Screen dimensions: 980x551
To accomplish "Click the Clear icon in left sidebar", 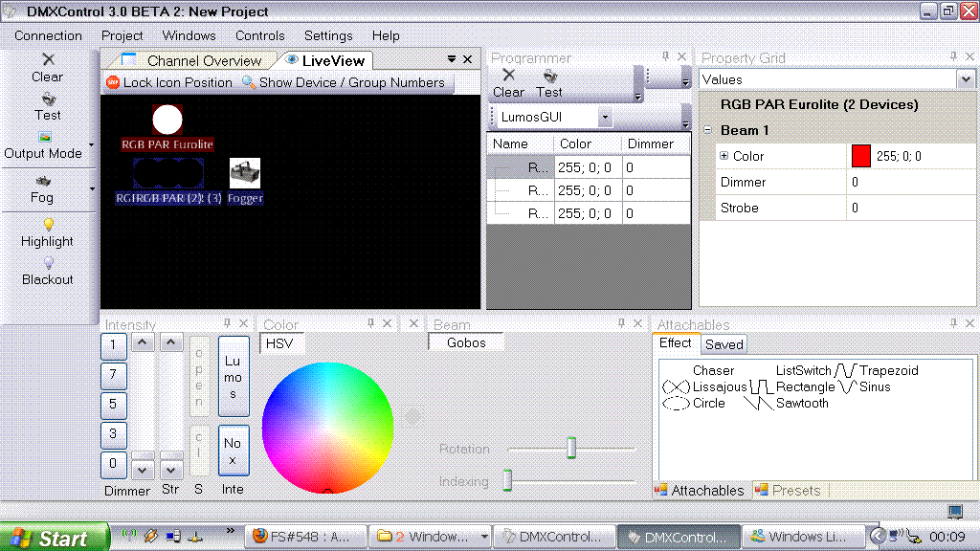I will click(48, 60).
